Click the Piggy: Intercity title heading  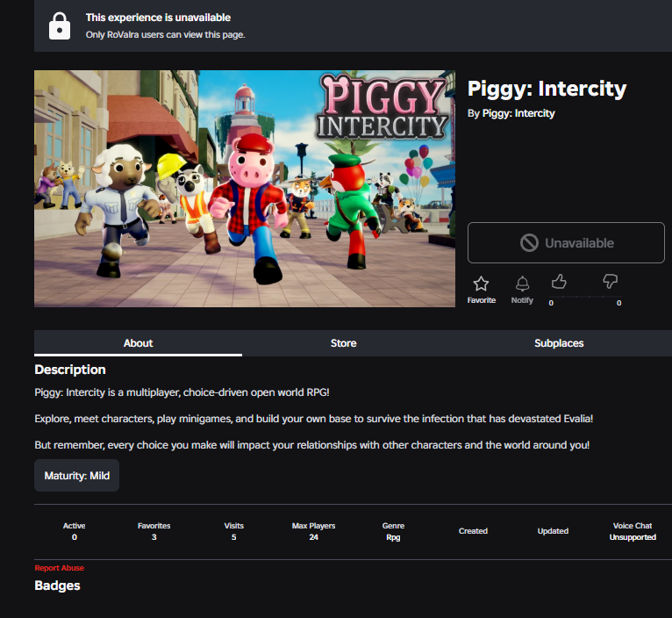point(547,89)
